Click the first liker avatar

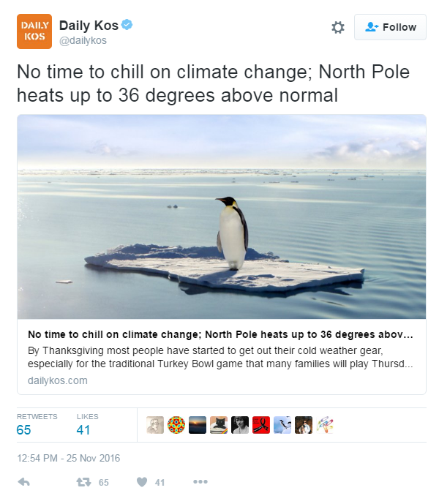[x=155, y=425]
